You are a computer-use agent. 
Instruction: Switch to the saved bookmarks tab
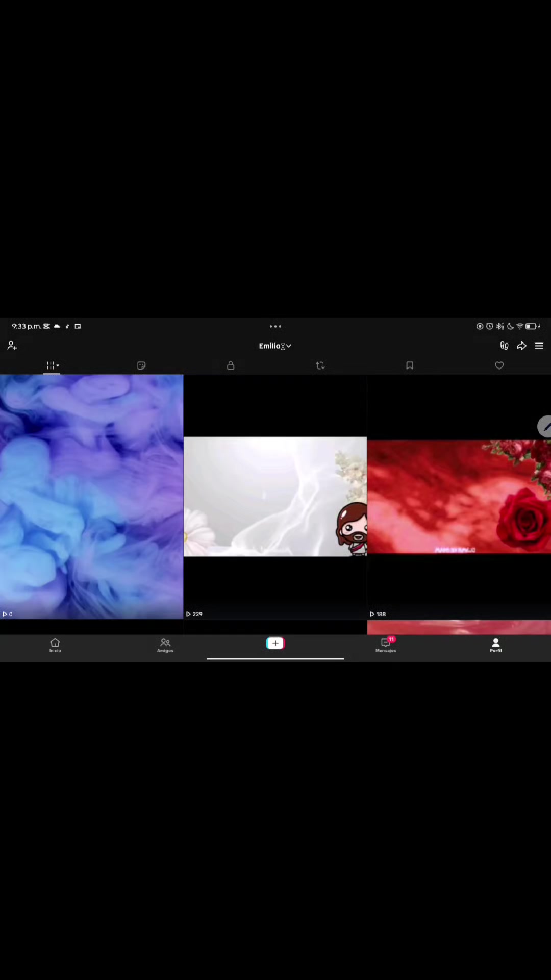click(x=410, y=365)
